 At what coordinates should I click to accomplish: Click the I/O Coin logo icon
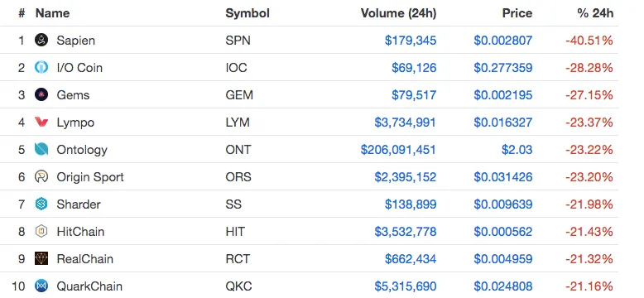41,67
